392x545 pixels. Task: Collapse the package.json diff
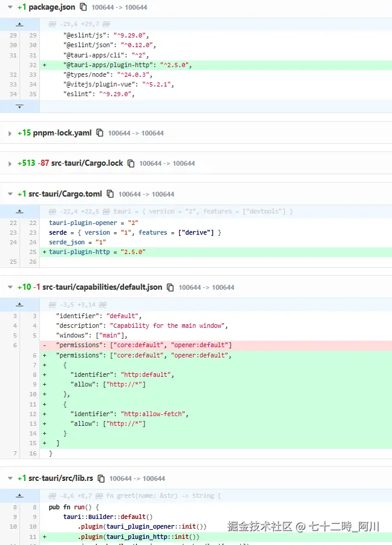coord(10,7)
